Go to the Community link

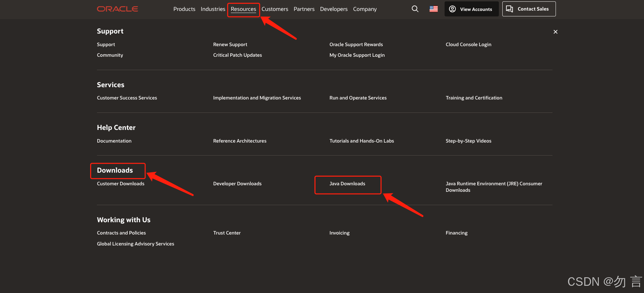click(x=110, y=55)
